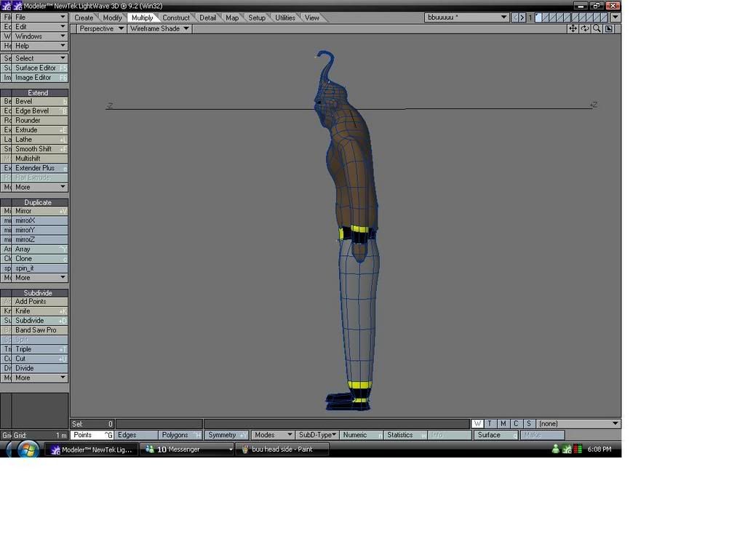Enable Color map mode with C button
Viewport: 745px width, 560px height.
point(516,424)
